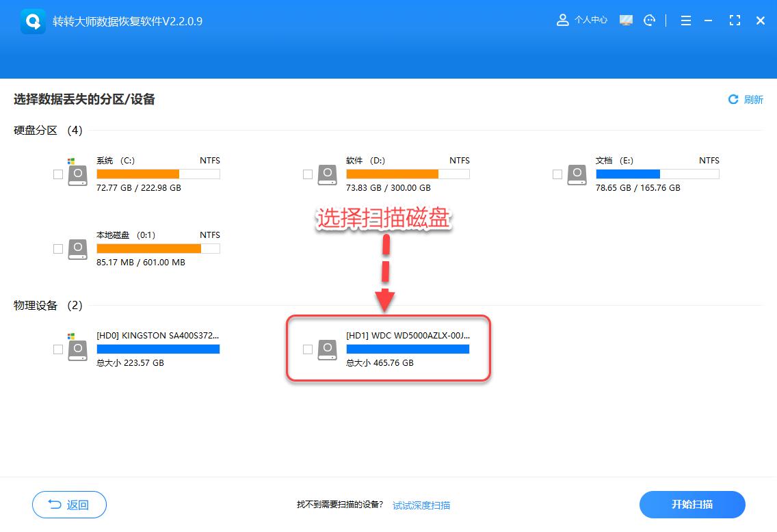Check the 软件 (D:) partition checkbox
777x532 pixels.
coord(308,174)
